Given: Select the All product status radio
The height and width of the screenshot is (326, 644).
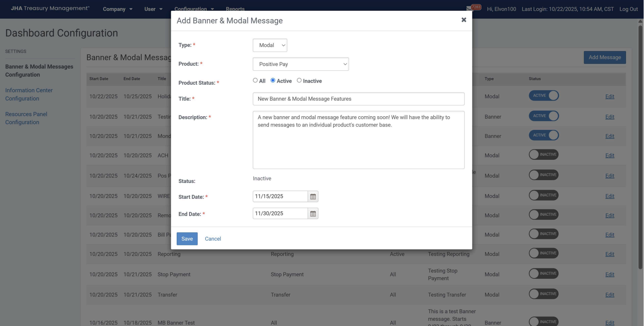Looking at the screenshot, I should click(255, 80).
